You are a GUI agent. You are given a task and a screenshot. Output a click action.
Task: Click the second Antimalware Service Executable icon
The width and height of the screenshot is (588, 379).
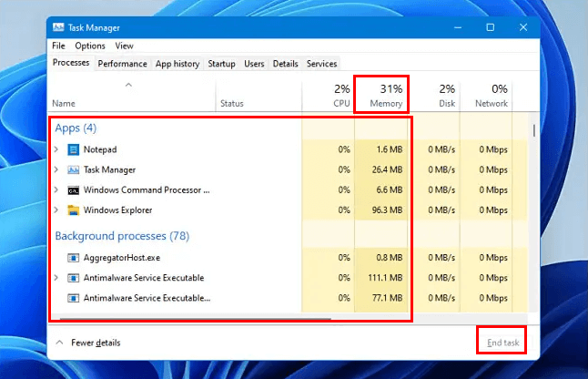74,298
